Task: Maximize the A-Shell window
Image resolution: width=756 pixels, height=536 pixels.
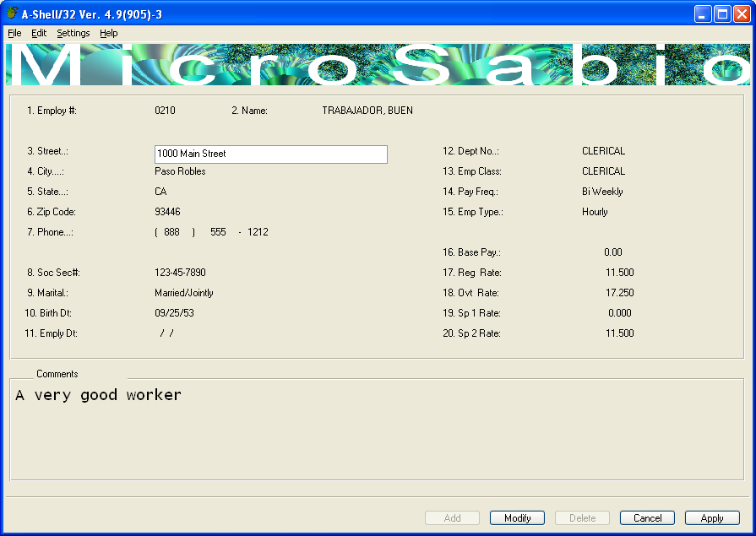Action: click(x=722, y=13)
